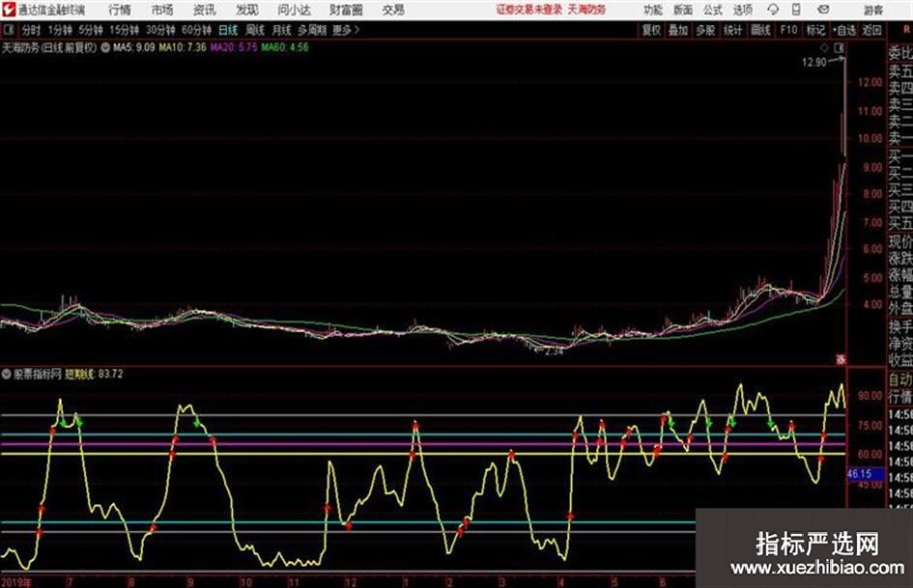913x588 pixels.
Task: Click the diamond icon at chart top-right
Action: [825, 48]
